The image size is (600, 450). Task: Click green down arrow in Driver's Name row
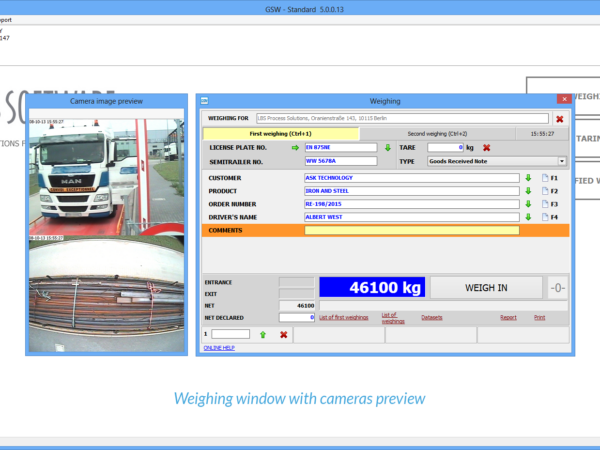coord(528,217)
